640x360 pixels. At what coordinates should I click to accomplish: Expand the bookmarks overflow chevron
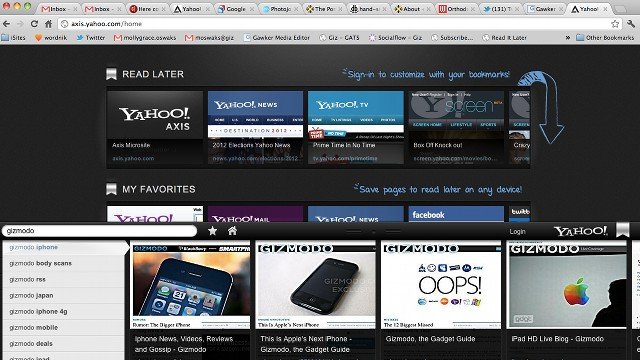(567, 38)
